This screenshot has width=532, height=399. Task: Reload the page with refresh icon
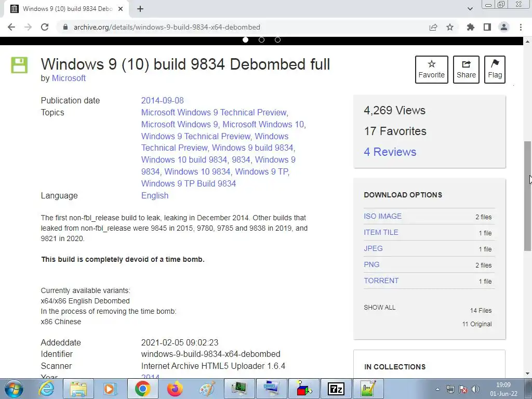pyautogui.click(x=45, y=27)
